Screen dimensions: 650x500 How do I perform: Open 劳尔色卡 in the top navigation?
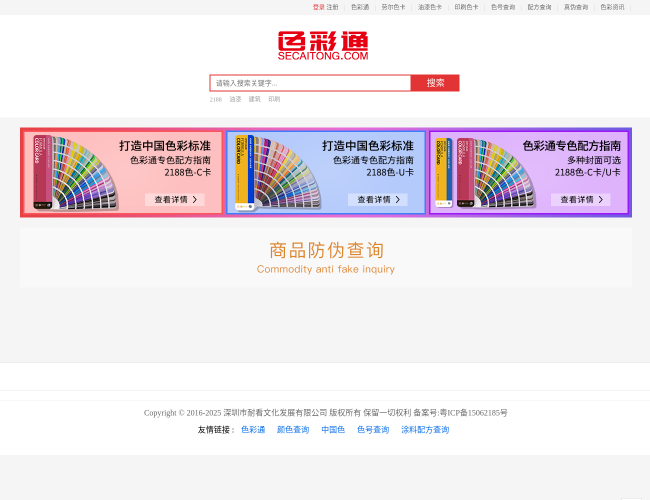pyautogui.click(x=393, y=7)
